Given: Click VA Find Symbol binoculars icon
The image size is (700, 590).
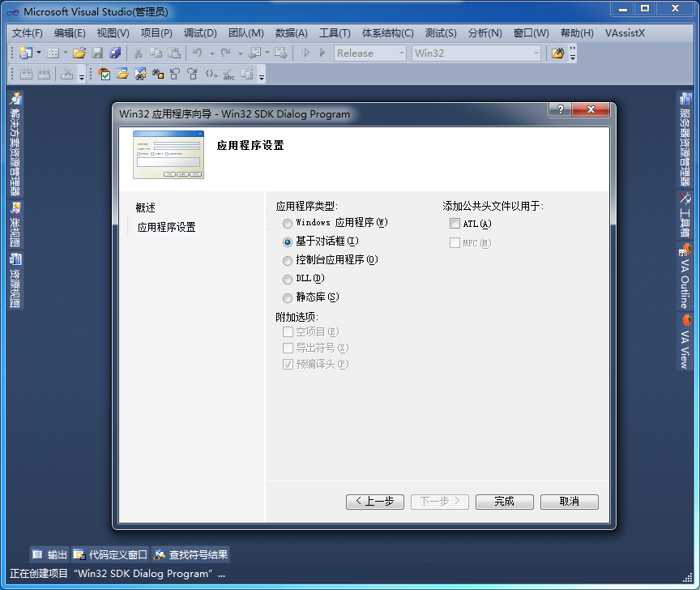Looking at the screenshot, I should 141,74.
